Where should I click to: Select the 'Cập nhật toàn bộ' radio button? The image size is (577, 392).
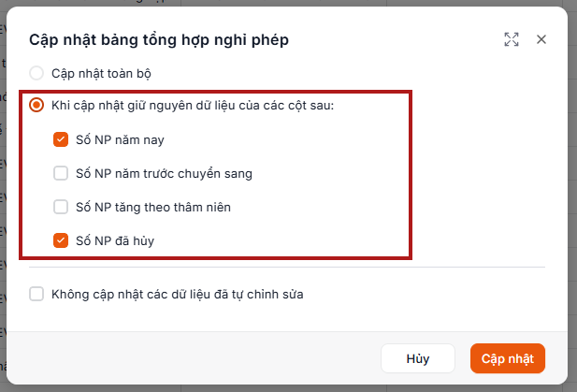tap(36, 73)
